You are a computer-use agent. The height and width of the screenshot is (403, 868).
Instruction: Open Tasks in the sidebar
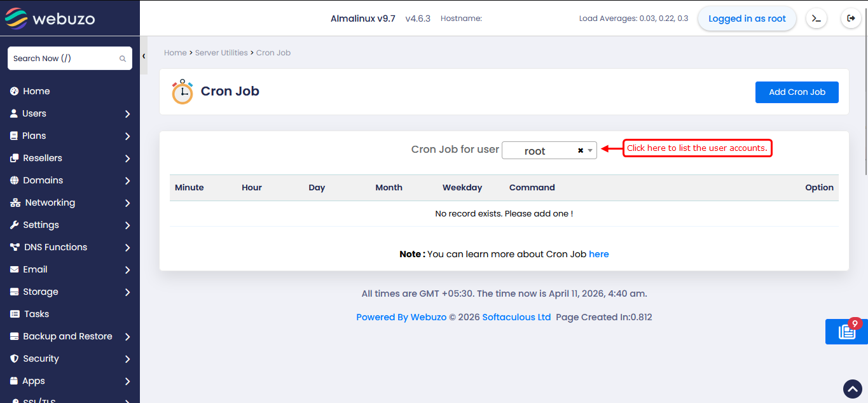[x=36, y=314]
